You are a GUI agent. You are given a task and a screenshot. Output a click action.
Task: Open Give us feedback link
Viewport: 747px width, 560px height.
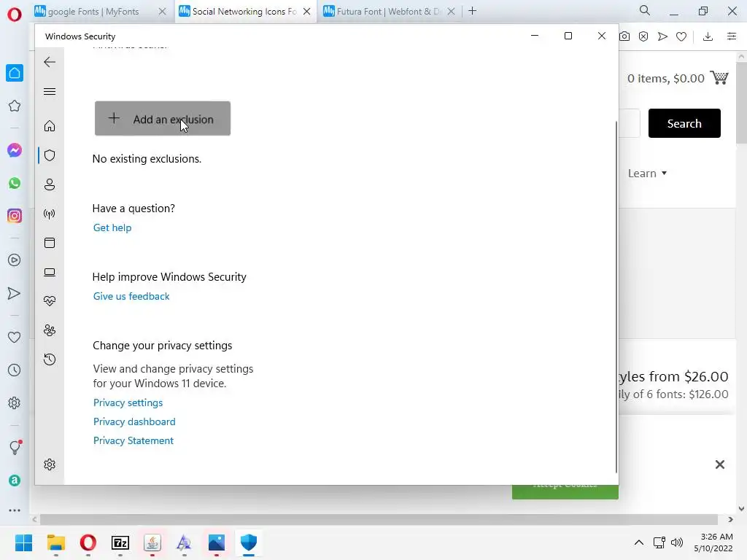[x=131, y=296]
